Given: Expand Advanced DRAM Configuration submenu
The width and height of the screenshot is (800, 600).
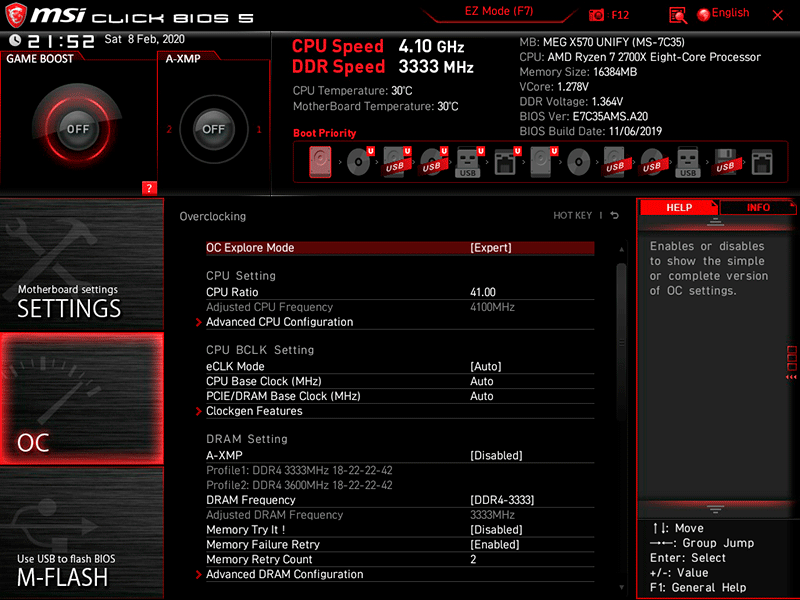Looking at the screenshot, I should [x=284, y=574].
